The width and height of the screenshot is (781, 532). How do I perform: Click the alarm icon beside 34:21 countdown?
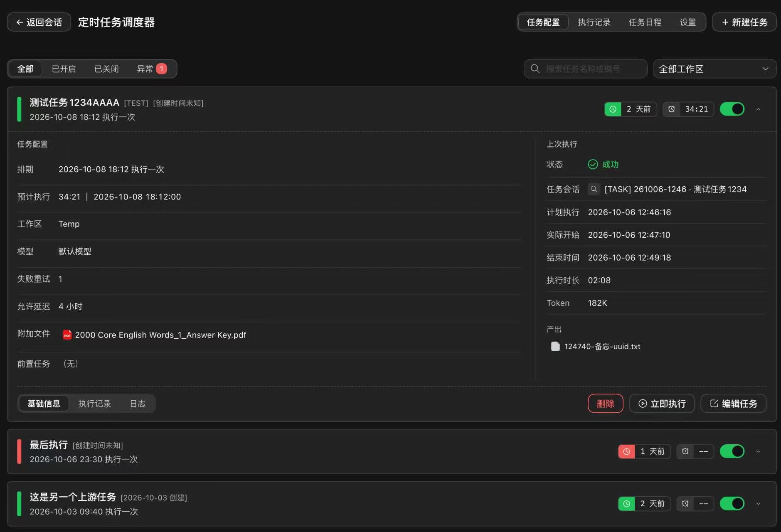[x=671, y=109]
